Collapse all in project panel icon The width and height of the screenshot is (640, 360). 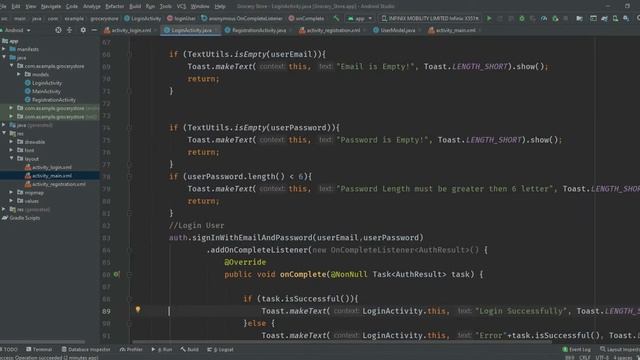69,30
